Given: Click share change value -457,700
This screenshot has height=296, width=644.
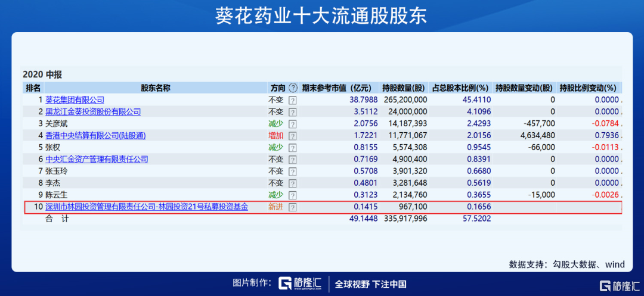Looking at the screenshot, I should coord(539,123).
